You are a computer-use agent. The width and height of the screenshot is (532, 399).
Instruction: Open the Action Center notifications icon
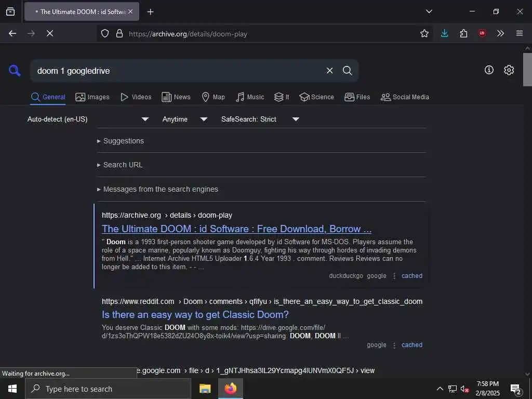point(516,389)
